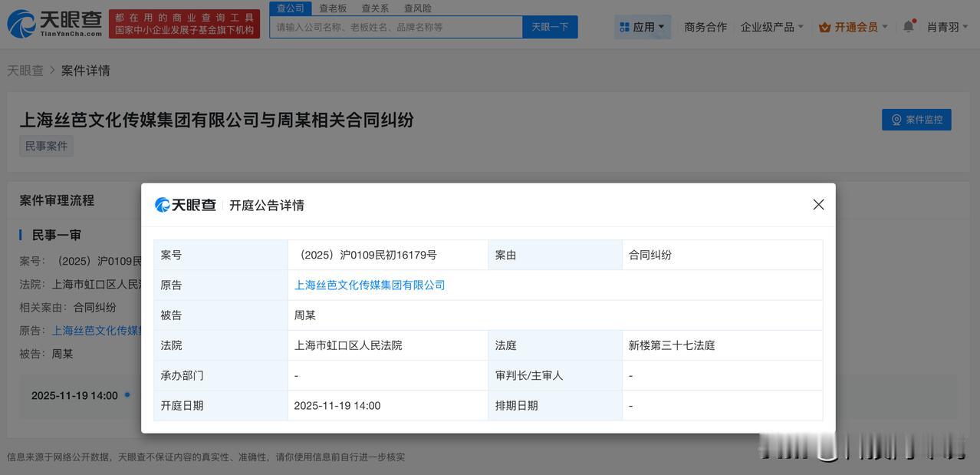Click the court 上海市虹口区人民法院 in dialog
This screenshot has height=475, width=980.
click(x=348, y=345)
